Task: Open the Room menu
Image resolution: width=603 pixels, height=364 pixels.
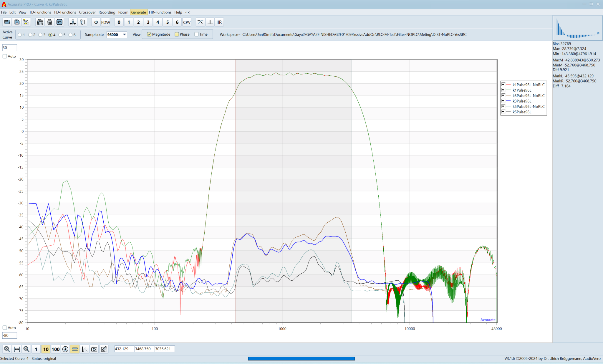Action: click(x=123, y=12)
